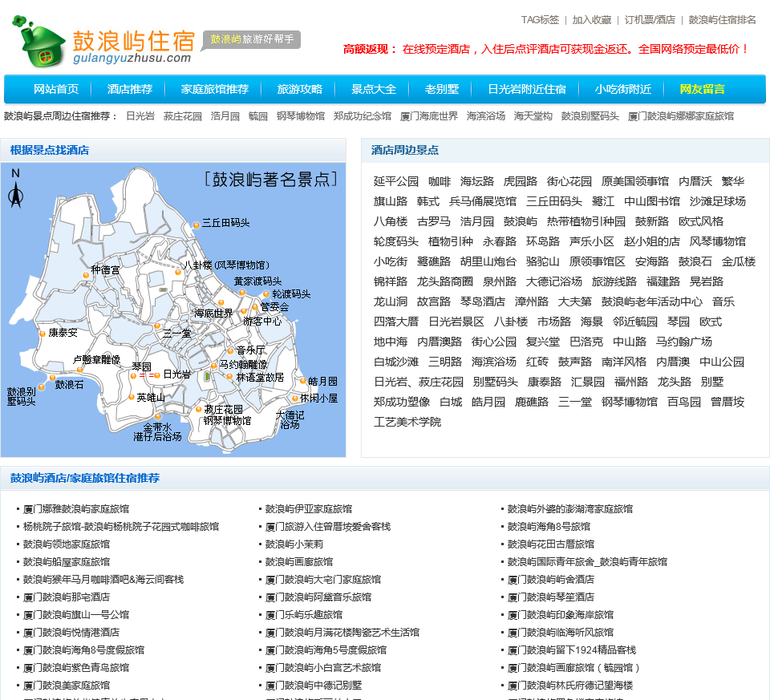Click 鼓浪屿老年活动中心 link
770x700 pixels.
click(x=651, y=301)
